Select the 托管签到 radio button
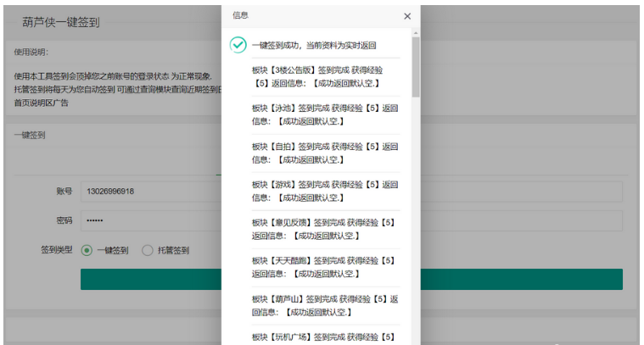 (148, 250)
